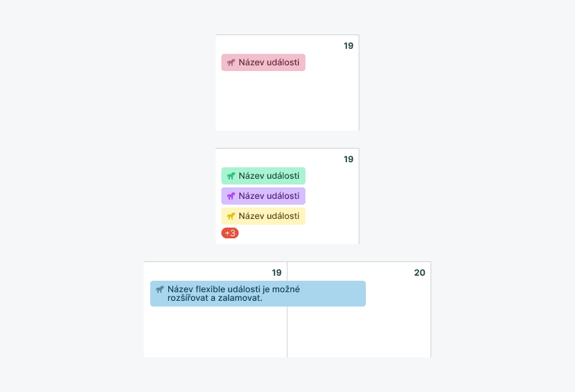This screenshot has height=392, width=575.
Task: Click empty space right of the purple event
Action: [x=331, y=196]
